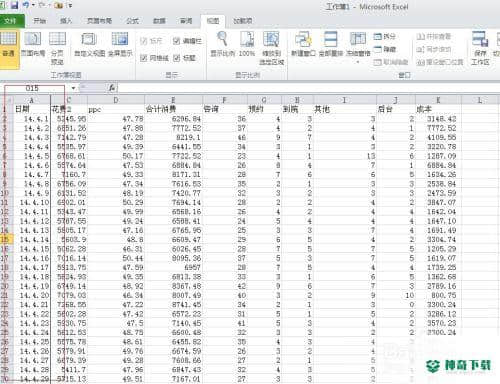Image resolution: width=500 pixels, height=384 pixels.
Task: Click 全部重排 arrange all icon
Action: click(331, 45)
